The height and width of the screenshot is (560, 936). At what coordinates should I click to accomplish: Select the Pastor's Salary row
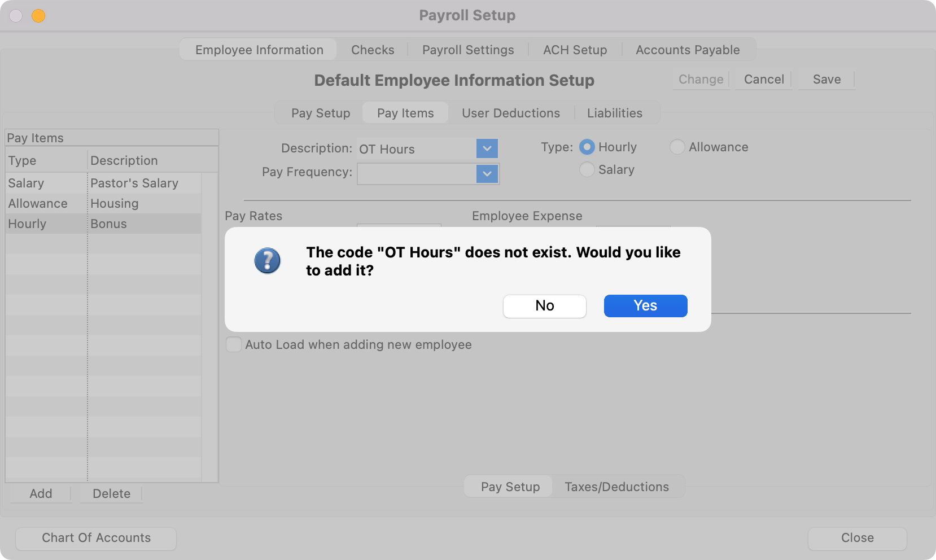[x=134, y=183]
